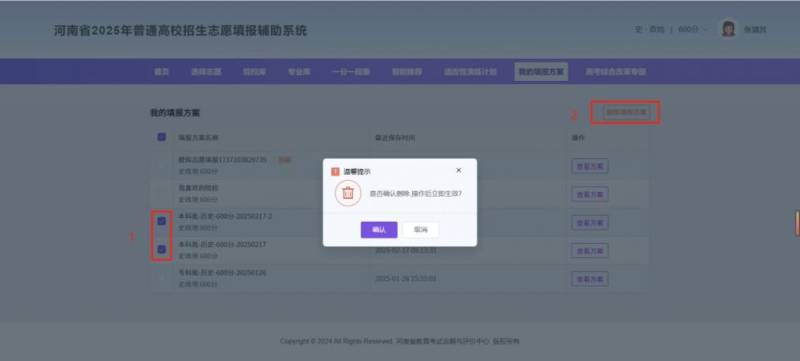Uncheck the checkbox for 本科批-历史-600分-20250217 row
Image resolution: width=800 pixels, height=361 pixels.
(x=161, y=249)
